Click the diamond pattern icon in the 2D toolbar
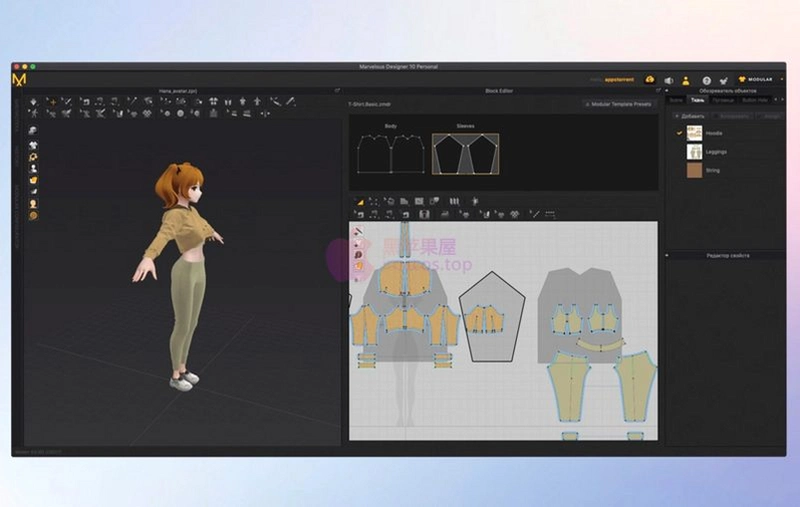This screenshot has width=800, height=507. pos(515,214)
